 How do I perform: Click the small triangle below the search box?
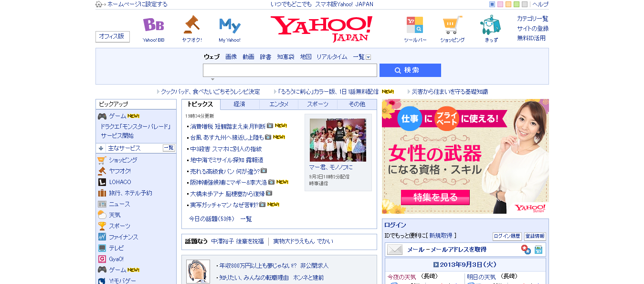212,79
